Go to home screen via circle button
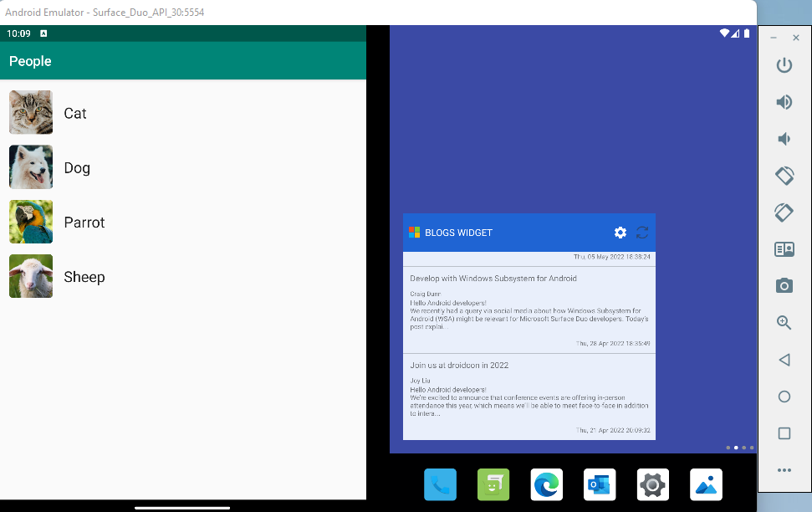This screenshot has width=812, height=512. [784, 397]
